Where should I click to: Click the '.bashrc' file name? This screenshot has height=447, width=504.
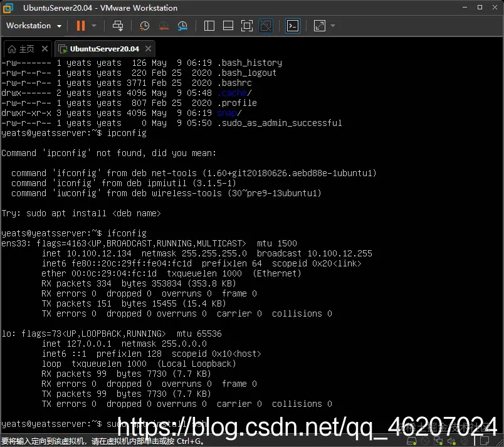(x=234, y=83)
